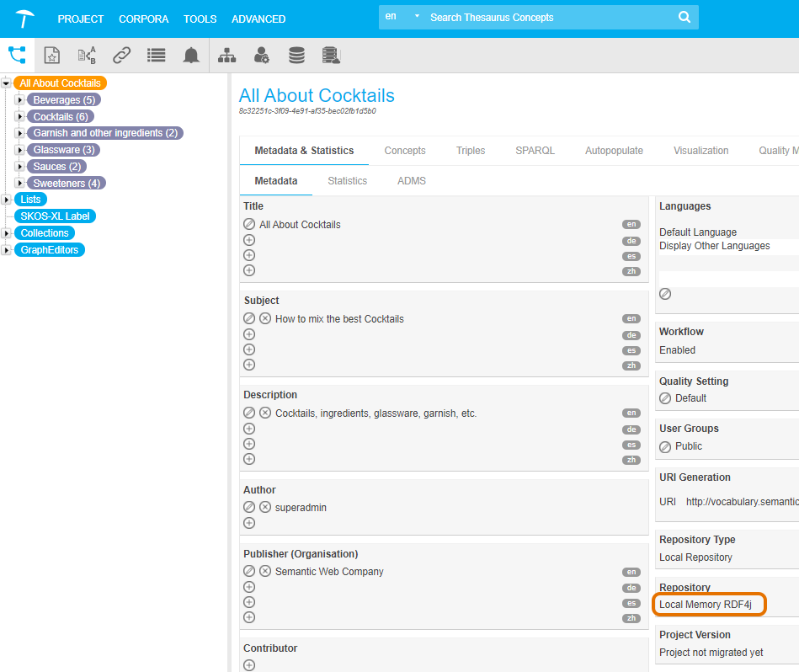Click the chain link toolbar icon
The image size is (799, 672).
[x=122, y=56]
